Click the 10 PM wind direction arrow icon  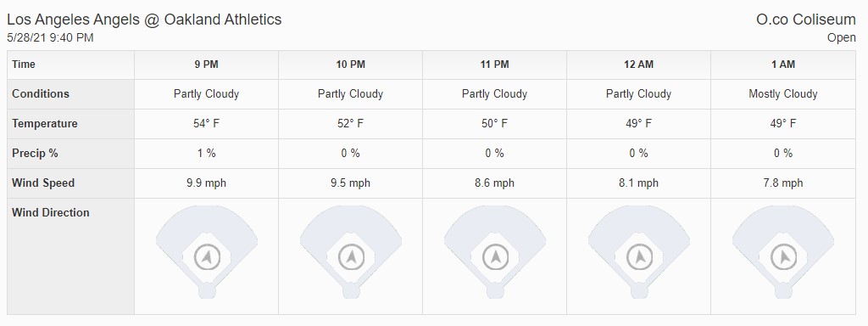pyautogui.click(x=351, y=256)
